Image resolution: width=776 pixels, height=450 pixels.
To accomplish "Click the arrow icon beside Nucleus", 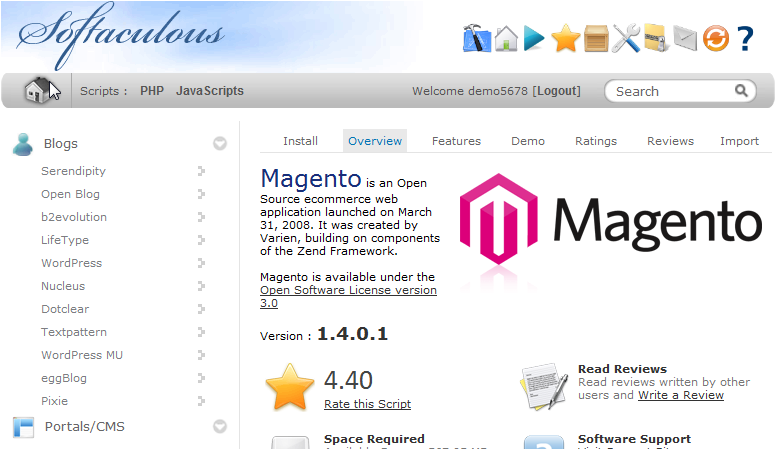I will pos(201,286).
